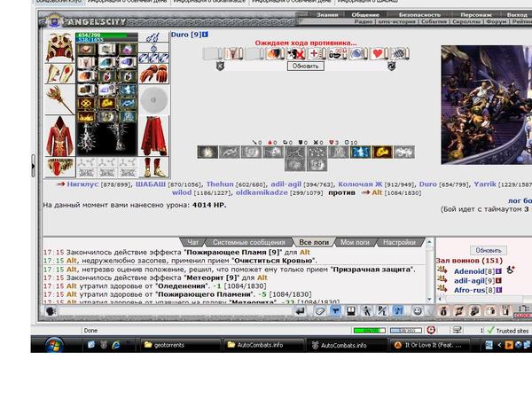532x399 pixels.
Task: Open the Мои логи tab
Action: [x=355, y=242]
